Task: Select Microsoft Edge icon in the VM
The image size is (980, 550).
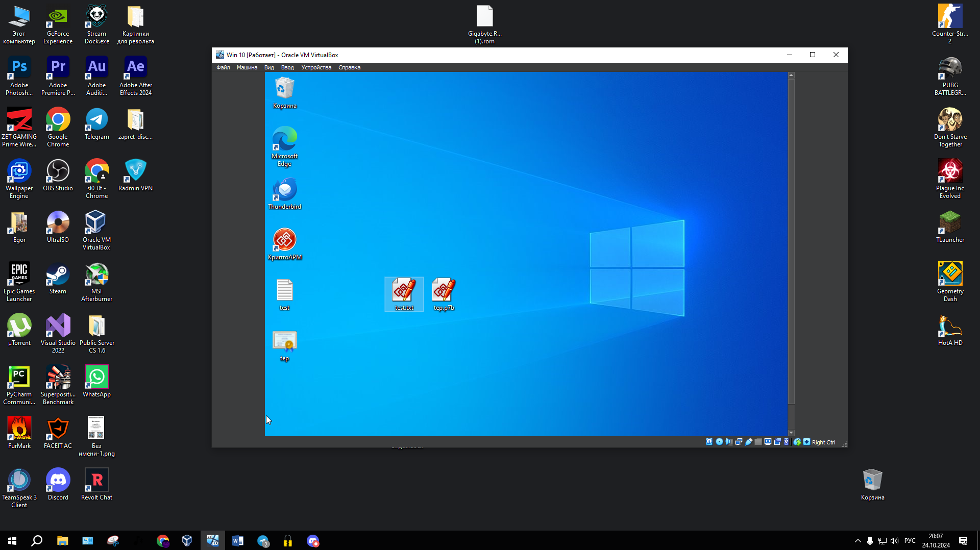Action: [x=284, y=146]
